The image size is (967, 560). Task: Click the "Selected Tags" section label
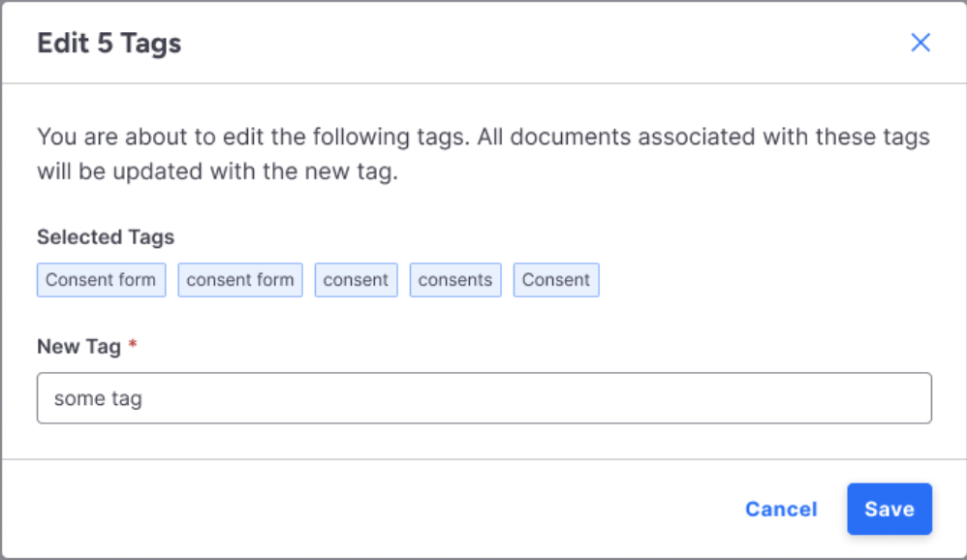coord(106,237)
